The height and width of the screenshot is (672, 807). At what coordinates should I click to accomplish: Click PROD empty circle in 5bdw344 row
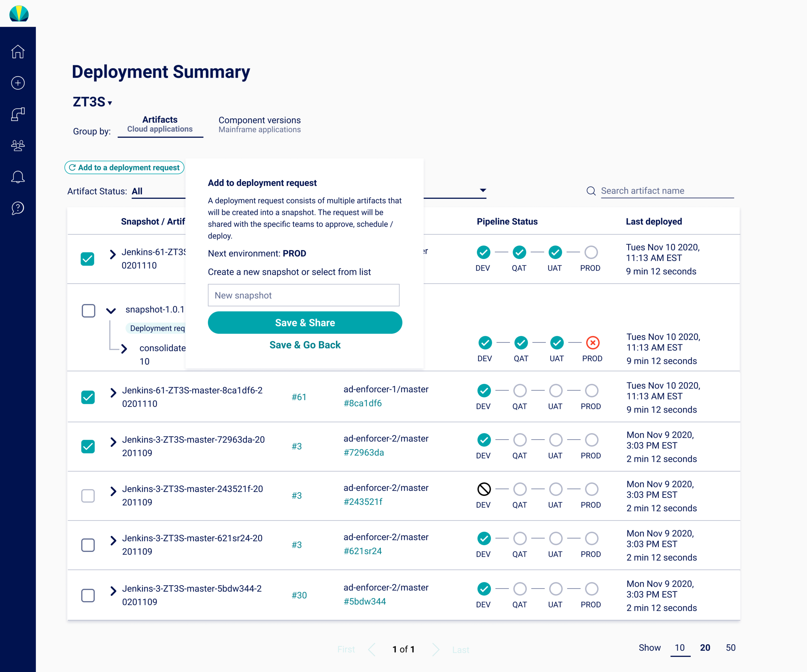click(591, 589)
